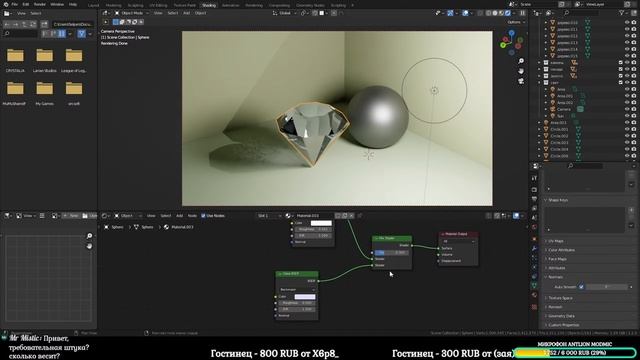
Task: Click Glass BSDF Roughness slider
Action: (297, 303)
